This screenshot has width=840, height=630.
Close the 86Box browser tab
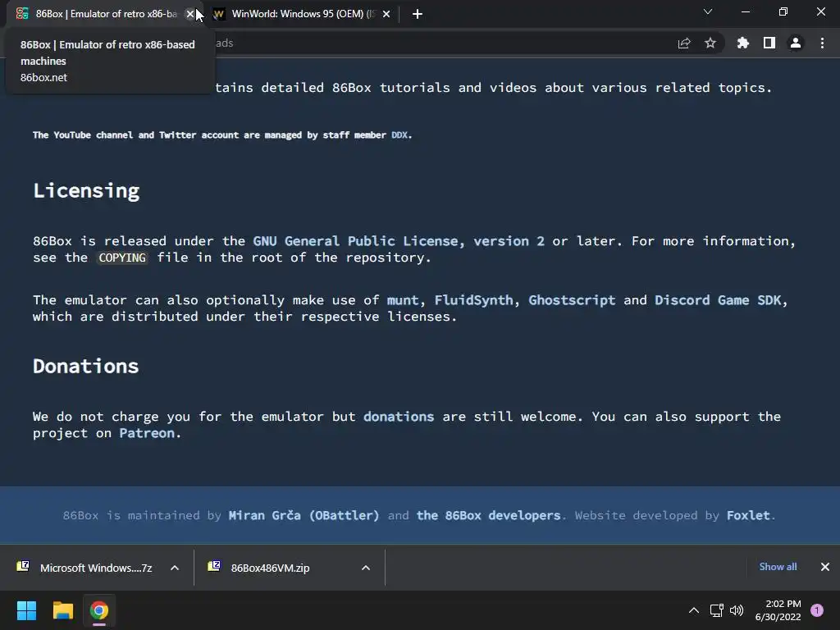[x=190, y=14]
